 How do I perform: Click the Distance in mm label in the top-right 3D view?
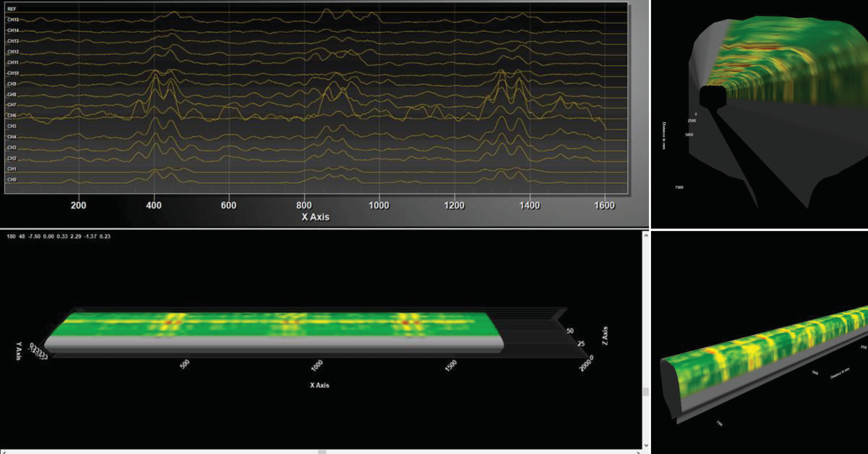664,136
